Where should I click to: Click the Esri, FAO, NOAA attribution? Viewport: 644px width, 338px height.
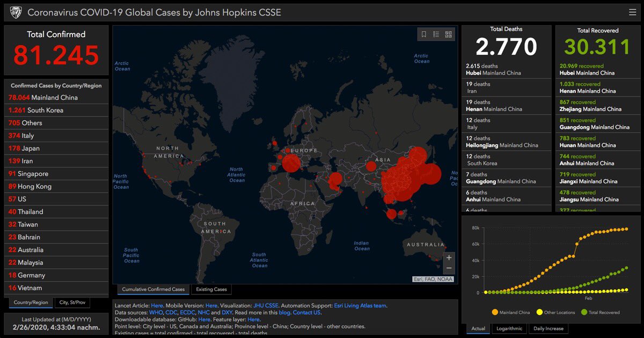click(x=433, y=279)
